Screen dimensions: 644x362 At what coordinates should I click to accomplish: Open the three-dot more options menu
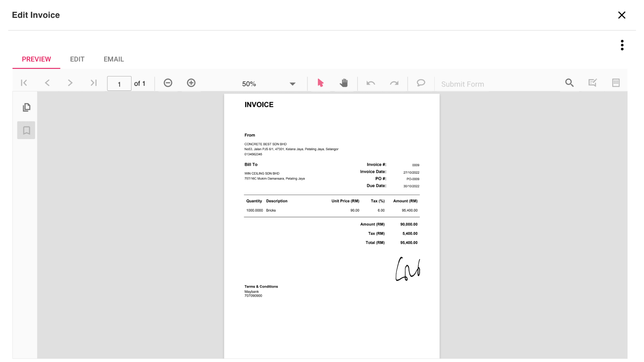[622, 45]
